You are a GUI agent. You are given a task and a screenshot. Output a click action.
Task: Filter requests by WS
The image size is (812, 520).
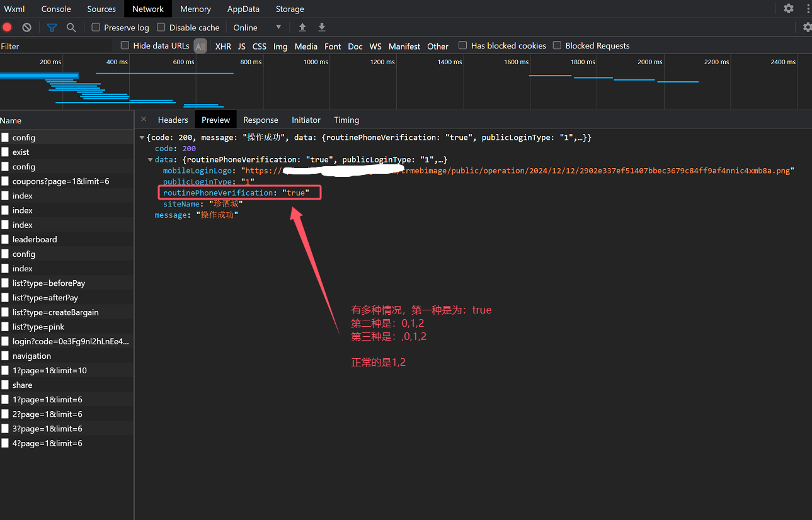click(x=375, y=46)
